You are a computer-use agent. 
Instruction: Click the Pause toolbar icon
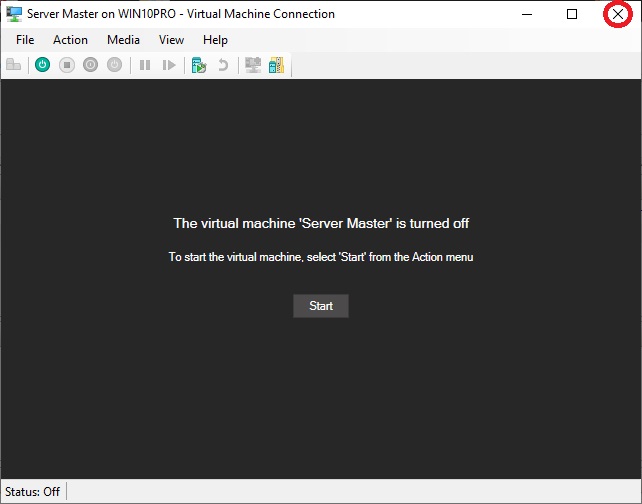tap(145, 65)
